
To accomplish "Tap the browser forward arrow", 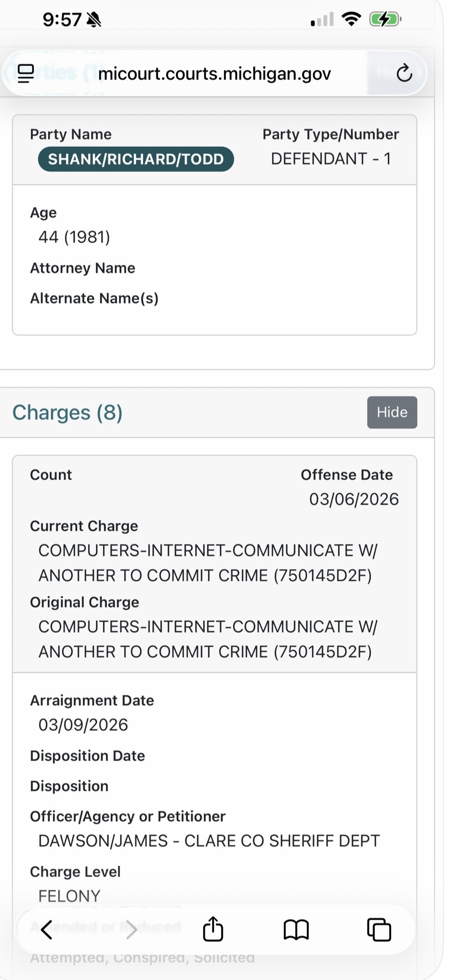I will (131, 929).
